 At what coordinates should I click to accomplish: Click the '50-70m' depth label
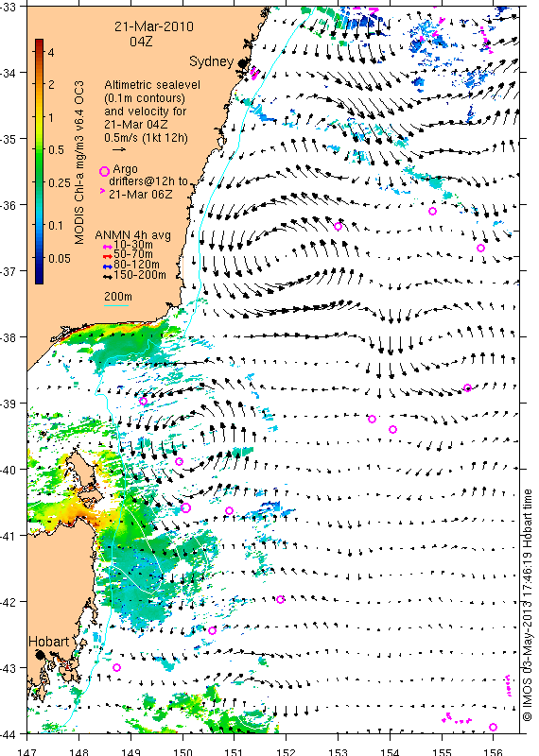133,254
